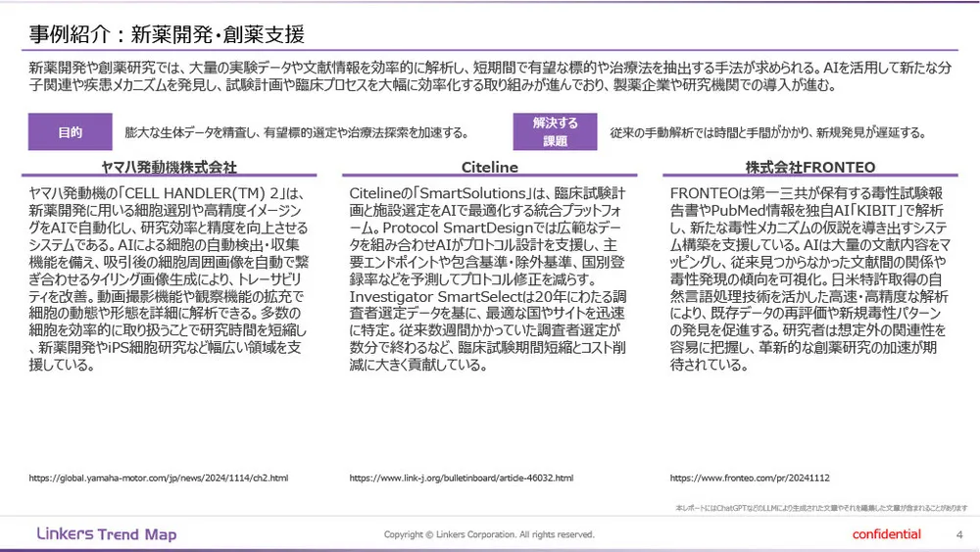Click the purpose text beside the 目的 box
The height and width of the screenshot is (552, 980).
[295, 132]
